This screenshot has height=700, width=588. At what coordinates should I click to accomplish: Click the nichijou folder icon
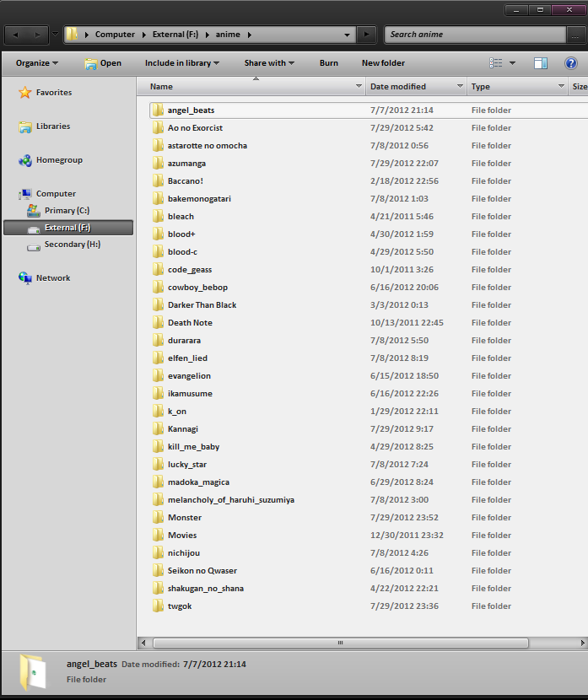(x=158, y=552)
